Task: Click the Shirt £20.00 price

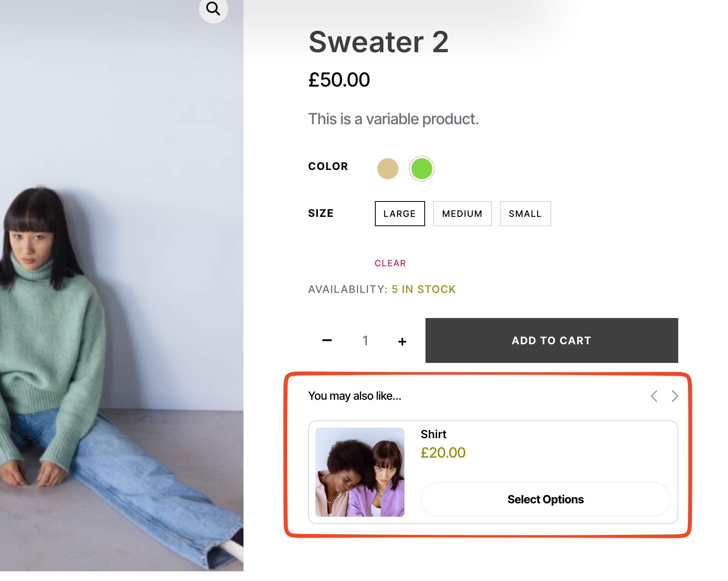Action: point(443,453)
